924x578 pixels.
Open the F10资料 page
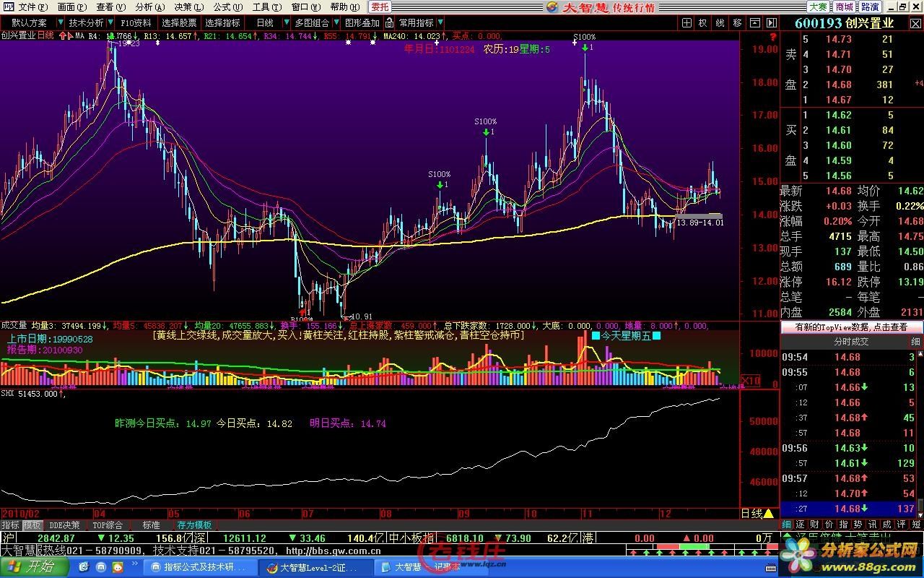[x=136, y=23]
